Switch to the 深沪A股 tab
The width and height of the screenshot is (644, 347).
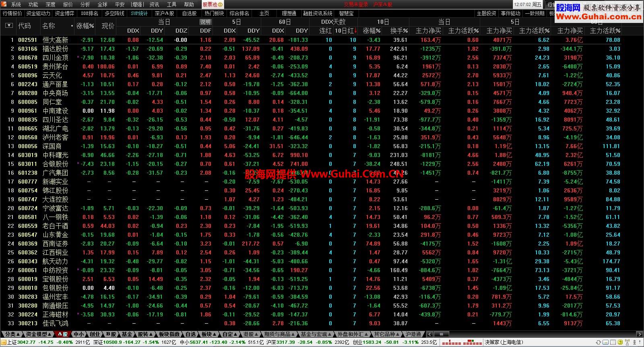pos(164,13)
